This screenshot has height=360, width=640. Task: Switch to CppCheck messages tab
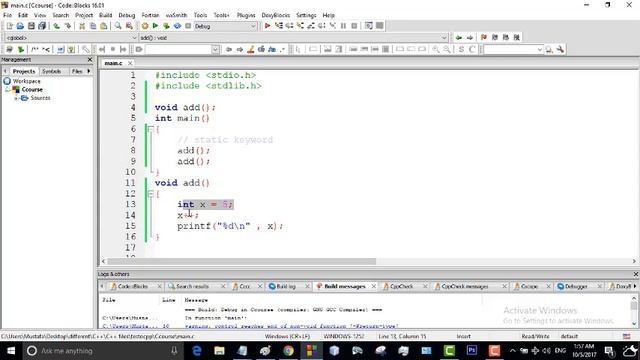click(464, 287)
